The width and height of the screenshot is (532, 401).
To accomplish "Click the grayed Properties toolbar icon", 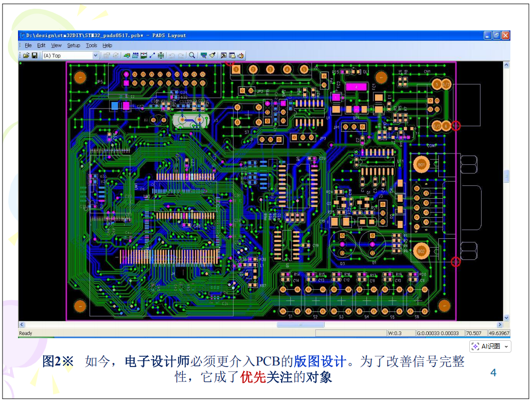I will click(107, 56).
